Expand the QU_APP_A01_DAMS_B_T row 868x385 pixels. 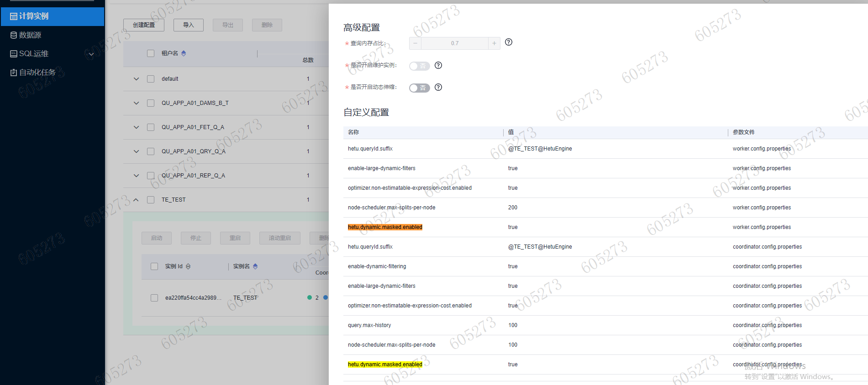pyautogui.click(x=136, y=103)
